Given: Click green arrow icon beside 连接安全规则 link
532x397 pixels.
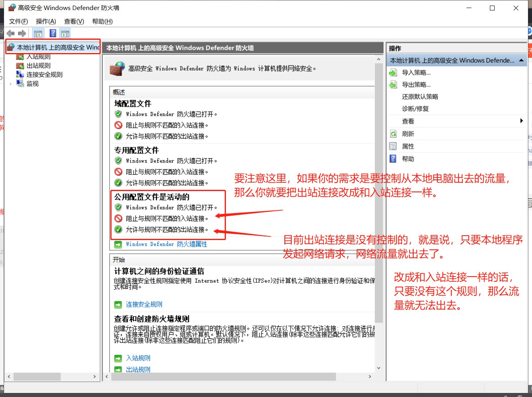Looking at the screenshot, I should (118, 305).
